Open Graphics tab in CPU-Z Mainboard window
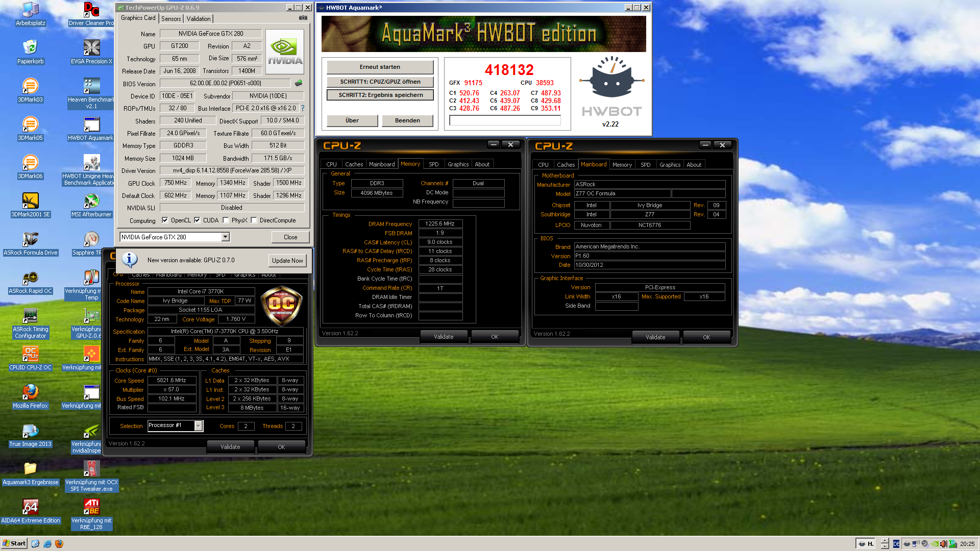The image size is (980, 551). click(670, 165)
